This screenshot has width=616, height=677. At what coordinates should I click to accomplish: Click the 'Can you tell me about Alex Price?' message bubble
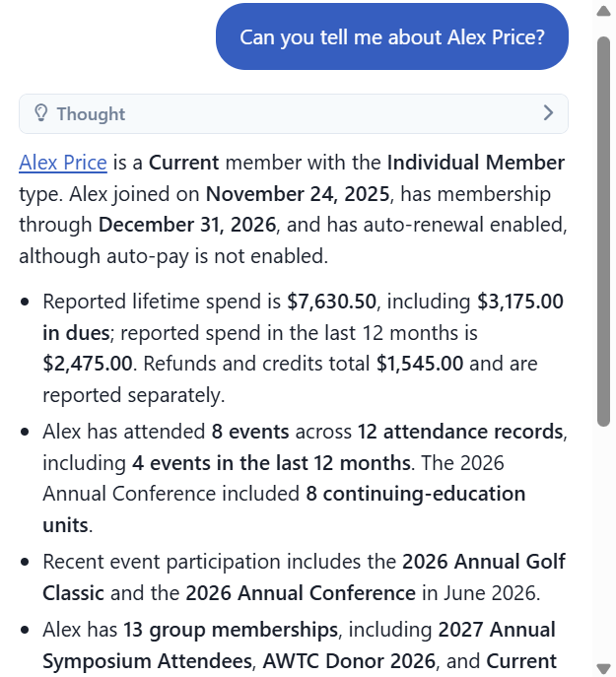pos(392,36)
